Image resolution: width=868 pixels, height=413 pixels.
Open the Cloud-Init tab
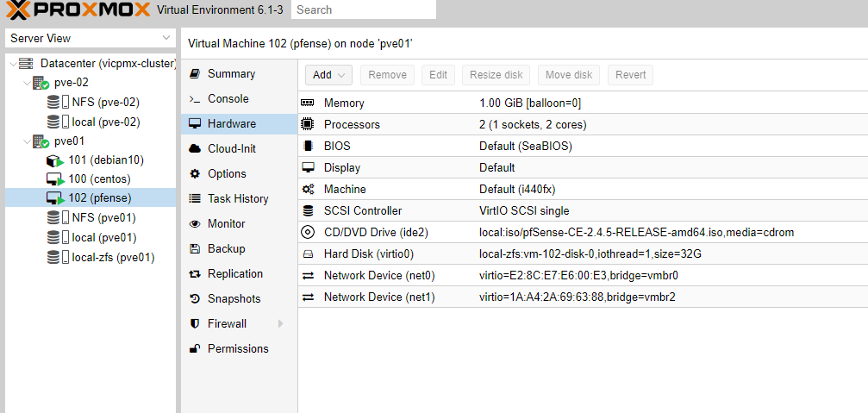(x=239, y=149)
